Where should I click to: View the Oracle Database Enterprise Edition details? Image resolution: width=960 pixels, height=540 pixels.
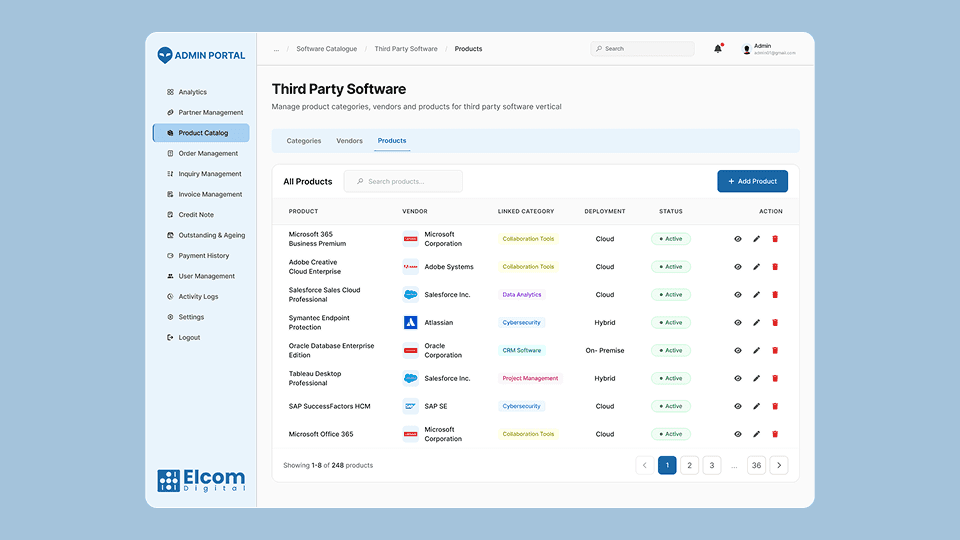pos(738,351)
